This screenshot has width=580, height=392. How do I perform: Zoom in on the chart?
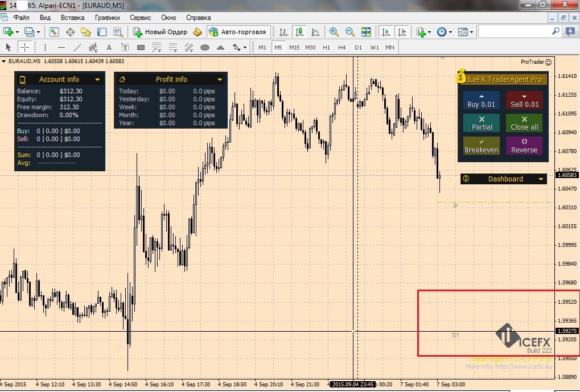334,32
